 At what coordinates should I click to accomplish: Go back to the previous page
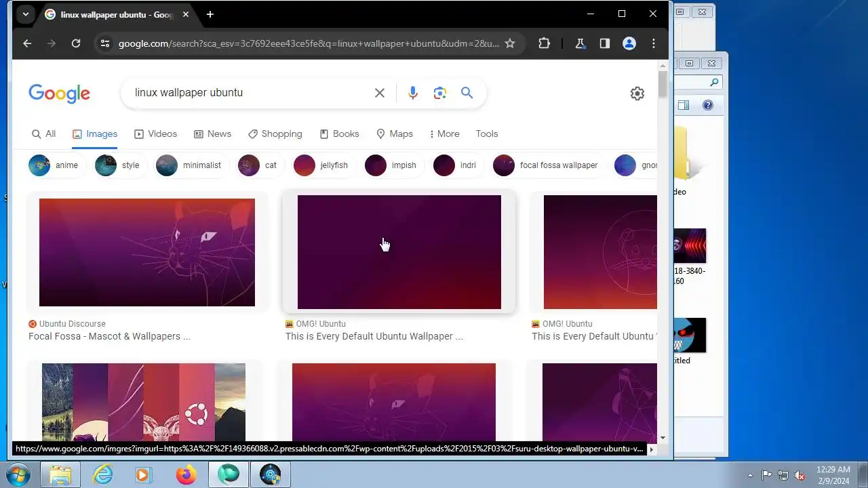tap(27, 43)
